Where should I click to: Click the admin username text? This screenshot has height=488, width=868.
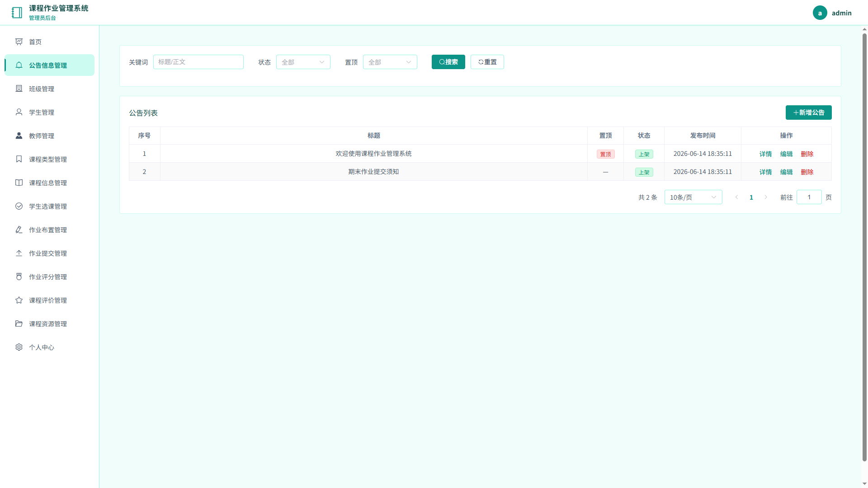click(x=842, y=13)
